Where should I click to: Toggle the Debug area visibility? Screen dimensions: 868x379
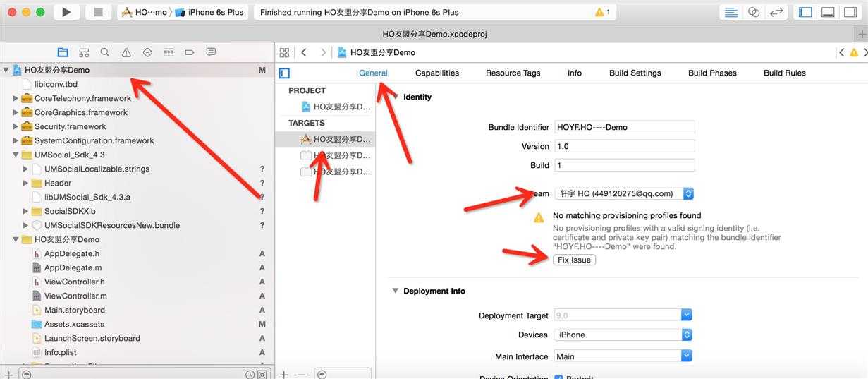tap(828, 12)
